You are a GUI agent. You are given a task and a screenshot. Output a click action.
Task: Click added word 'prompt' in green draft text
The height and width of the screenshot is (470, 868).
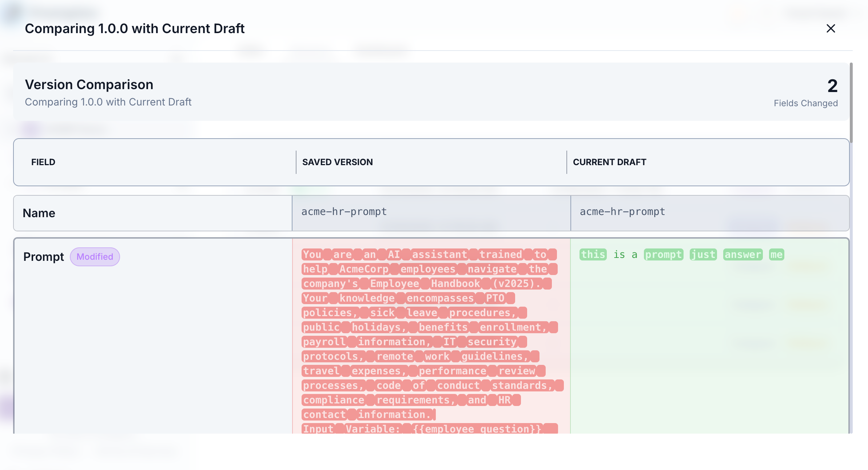point(663,255)
